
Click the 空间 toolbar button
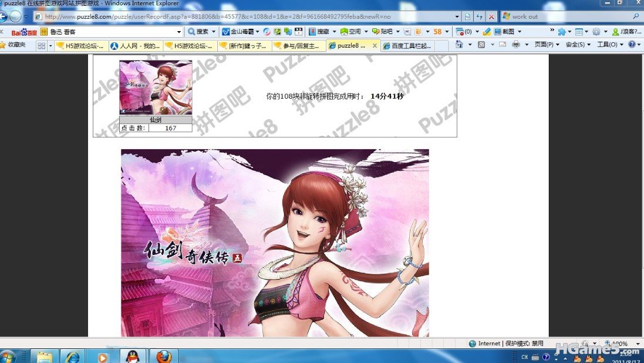[350, 31]
